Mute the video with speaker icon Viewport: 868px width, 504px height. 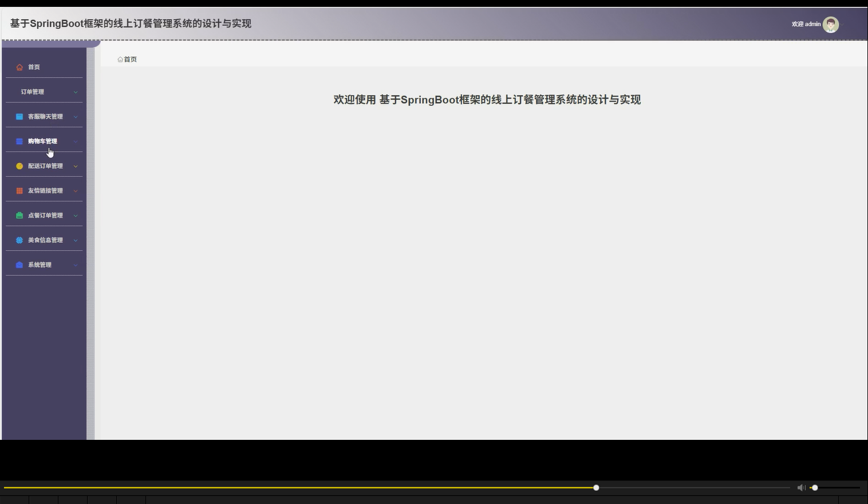tap(801, 487)
